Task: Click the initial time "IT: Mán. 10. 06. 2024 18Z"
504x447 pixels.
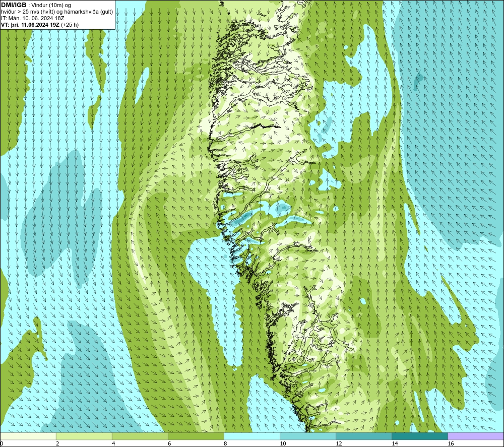Action: tap(32, 18)
